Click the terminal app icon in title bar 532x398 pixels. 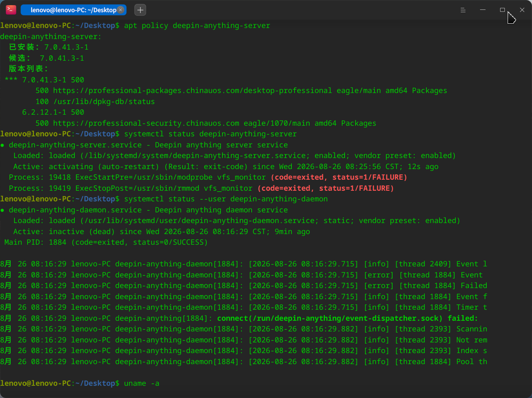[x=11, y=10]
